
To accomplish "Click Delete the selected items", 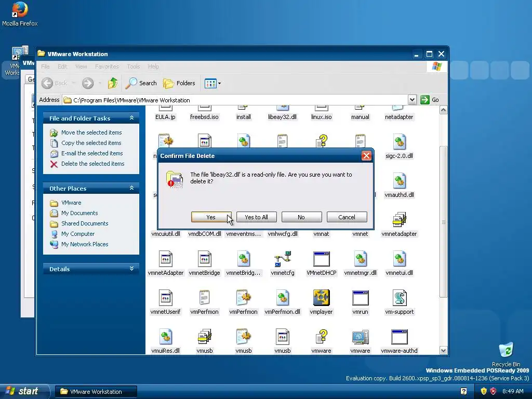I will (93, 164).
